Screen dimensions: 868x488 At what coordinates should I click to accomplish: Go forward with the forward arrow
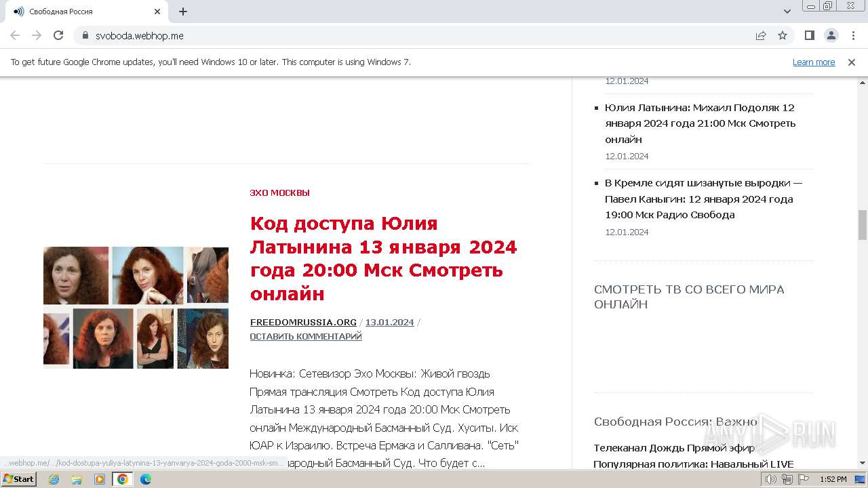[x=37, y=35]
